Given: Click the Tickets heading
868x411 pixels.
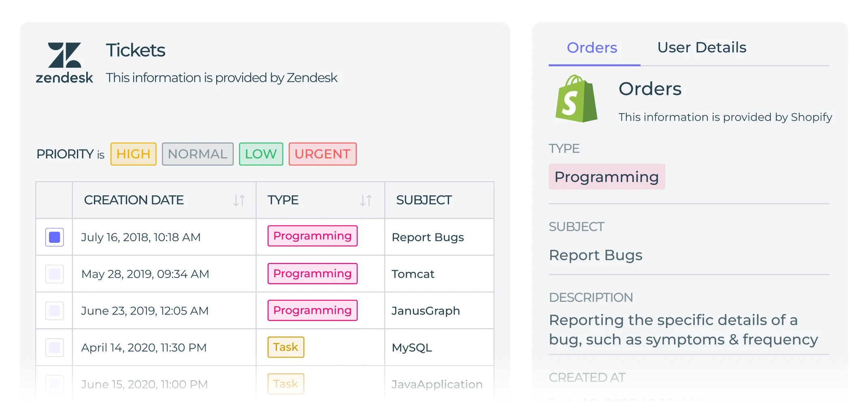Looking at the screenshot, I should (136, 50).
